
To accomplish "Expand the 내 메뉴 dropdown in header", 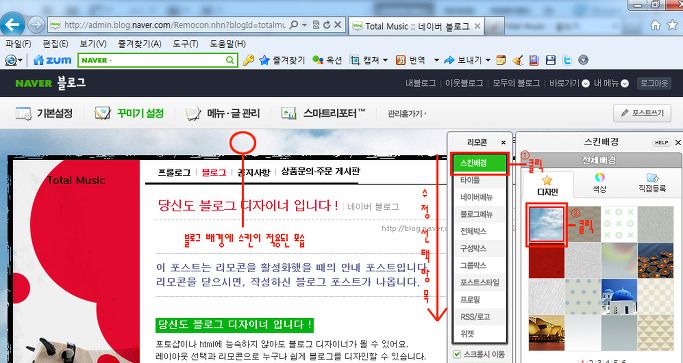I will point(625,83).
